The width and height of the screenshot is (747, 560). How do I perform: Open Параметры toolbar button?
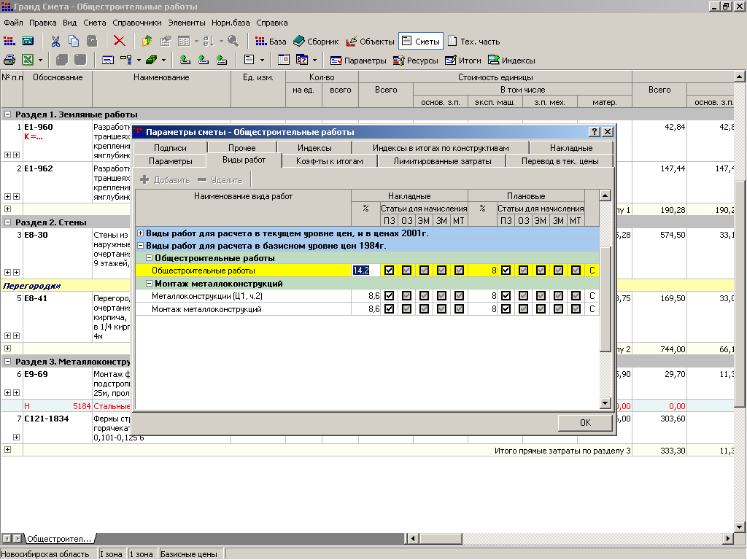(x=358, y=61)
